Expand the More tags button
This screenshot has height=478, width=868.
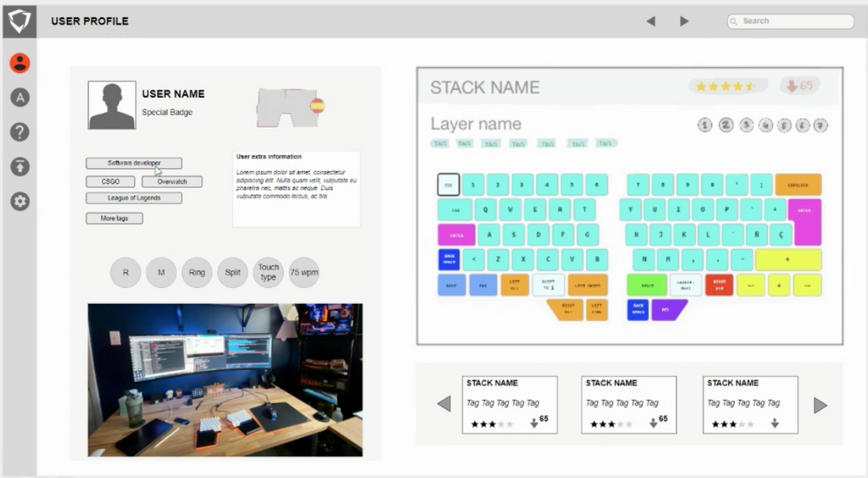click(x=114, y=218)
